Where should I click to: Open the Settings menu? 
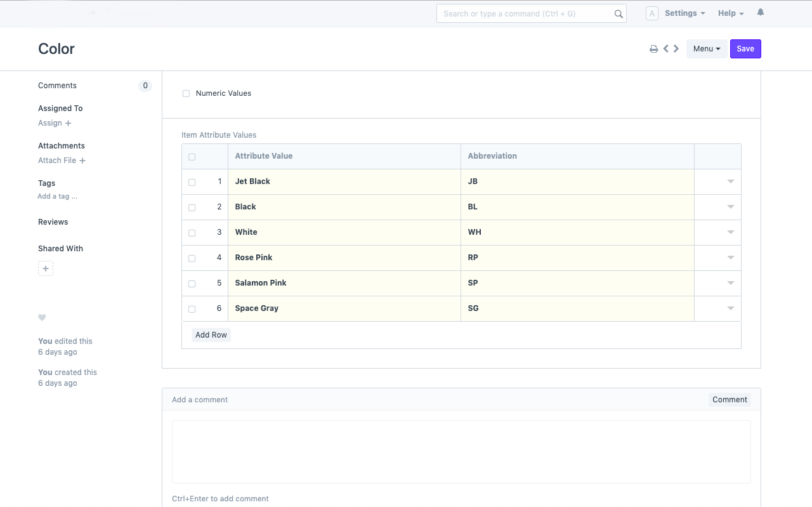tap(684, 13)
